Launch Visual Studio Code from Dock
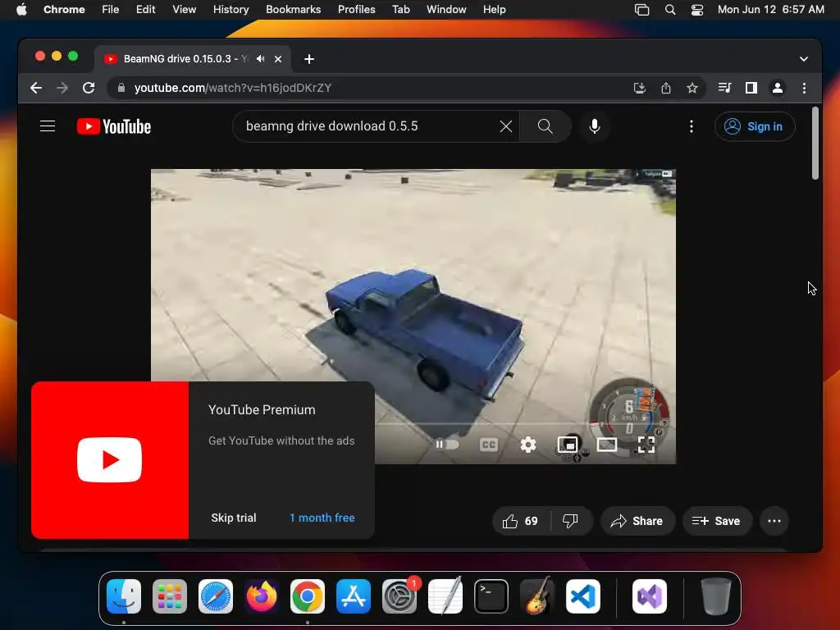The width and height of the screenshot is (840, 630). pos(583,596)
